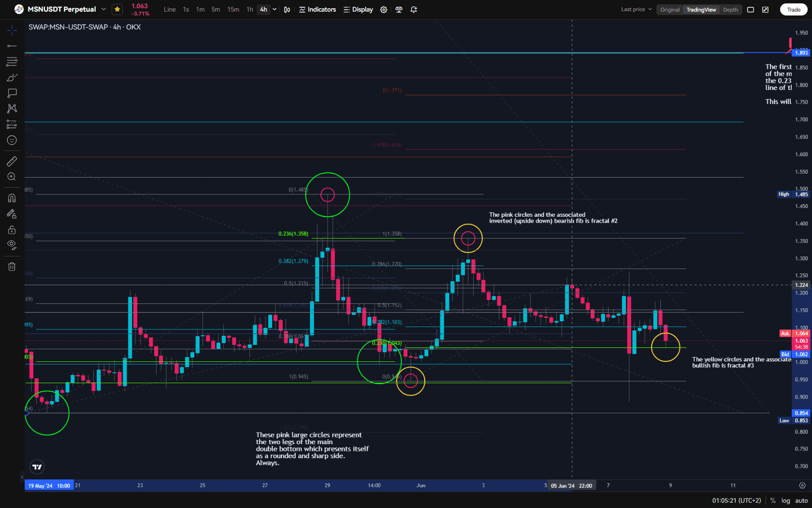Screen dimensions: 812x508
Task: Click the Trade button
Action: 794,10
